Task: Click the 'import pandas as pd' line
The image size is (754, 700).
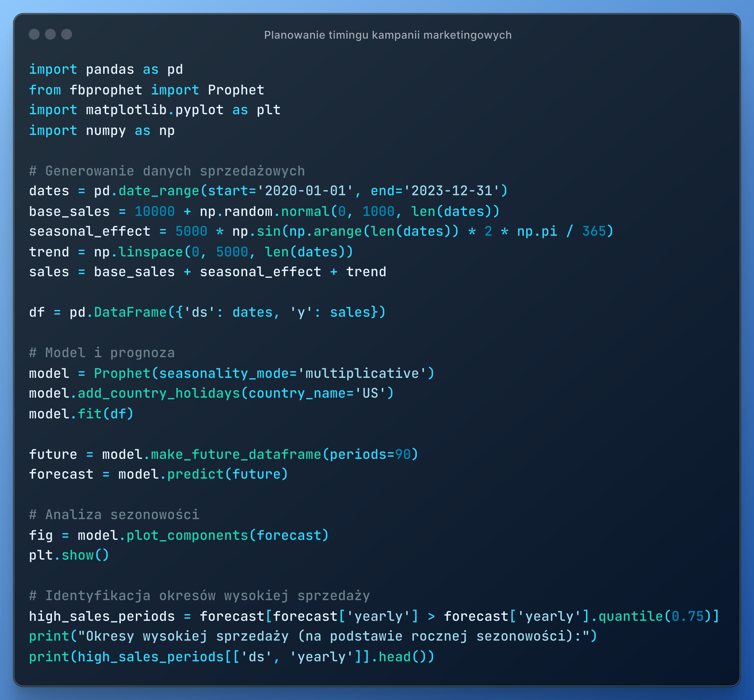Action: tap(106, 69)
